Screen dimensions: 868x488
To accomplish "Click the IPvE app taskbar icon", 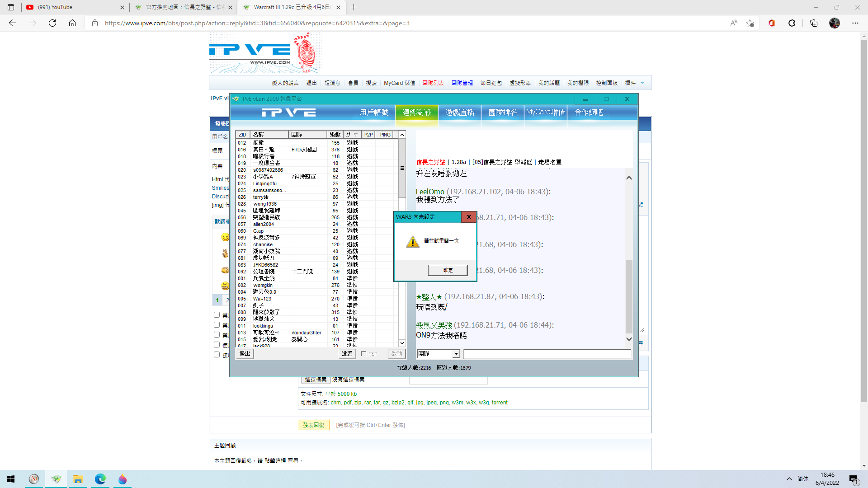I will click(x=56, y=479).
